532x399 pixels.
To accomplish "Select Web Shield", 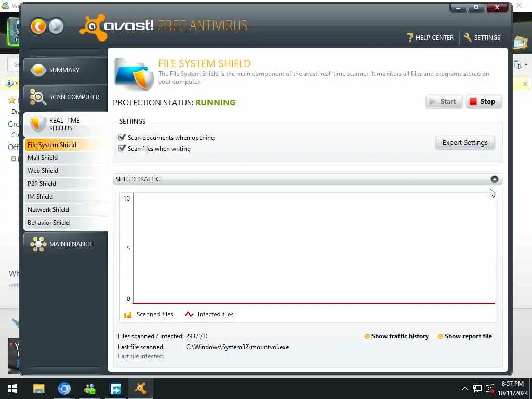I will tap(66, 170).
